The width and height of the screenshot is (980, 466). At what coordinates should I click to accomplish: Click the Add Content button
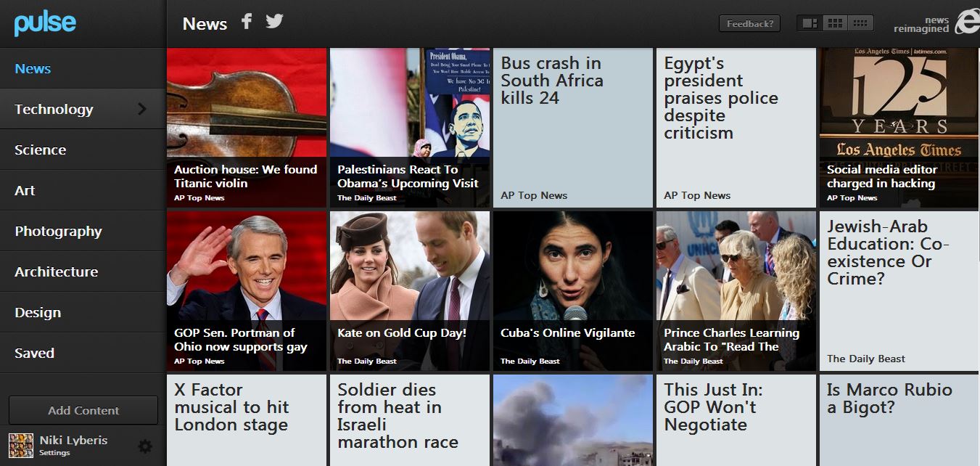[83, 410]
